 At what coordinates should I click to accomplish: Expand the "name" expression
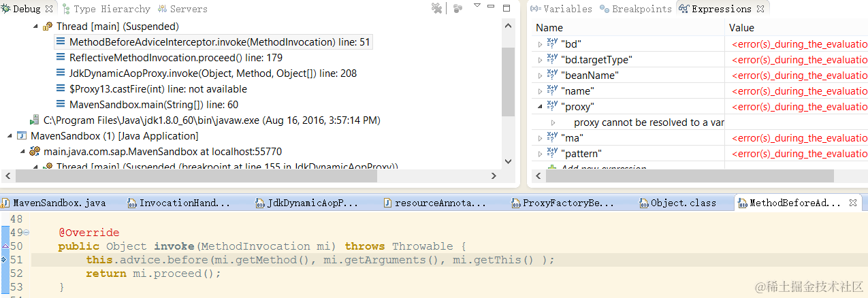[540, 91]
